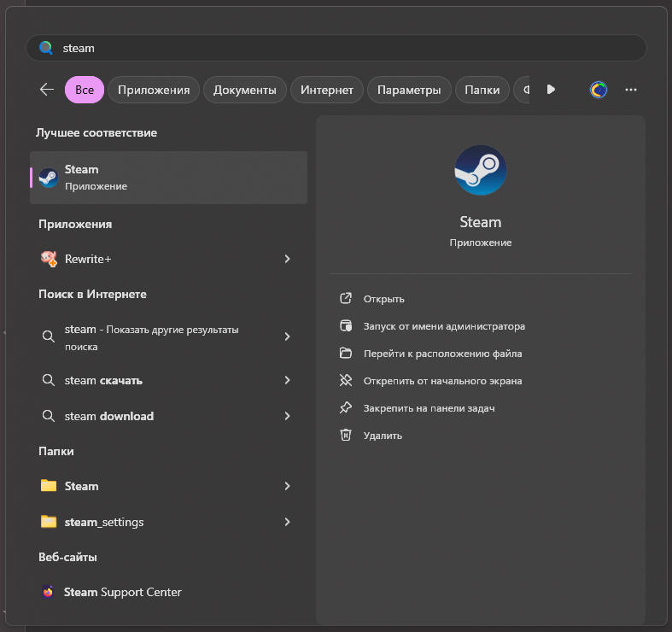
Task: Expand the "steam download" chevron
Action: (287, 416)
